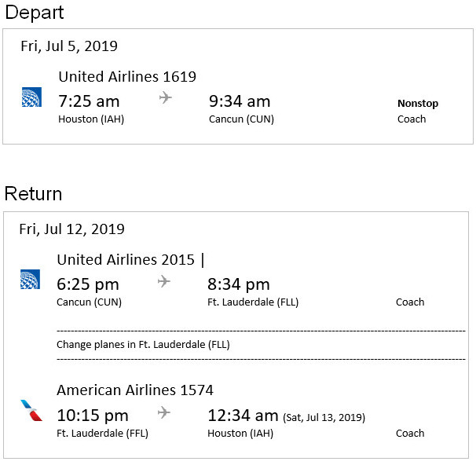
Task: Click the Change planes in Ft. Lauderdale notice
Action: click(143, 344)
